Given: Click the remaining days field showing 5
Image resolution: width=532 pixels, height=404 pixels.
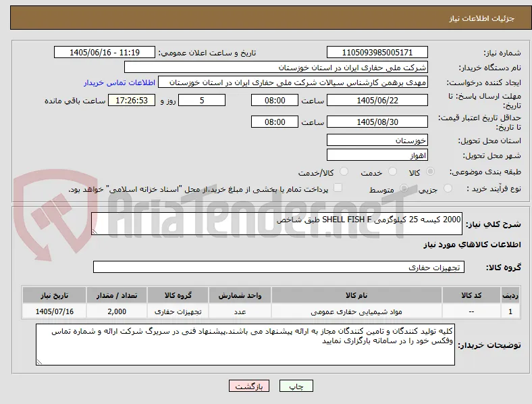Looking at the screenshot, I should (202, 101).
